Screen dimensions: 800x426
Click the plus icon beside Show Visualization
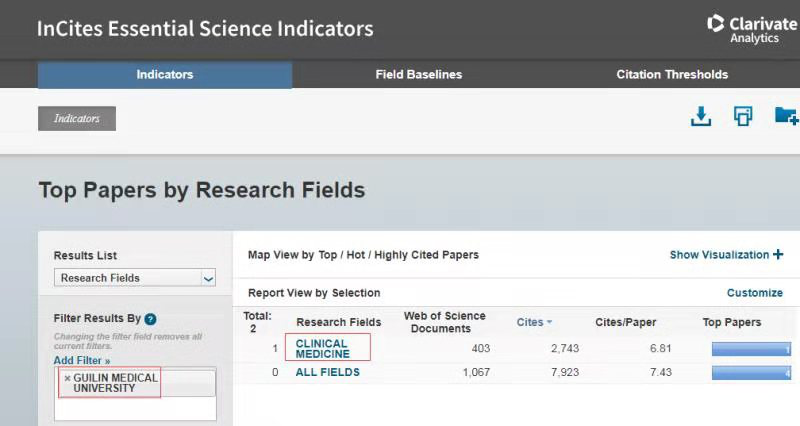pos(778,254)
